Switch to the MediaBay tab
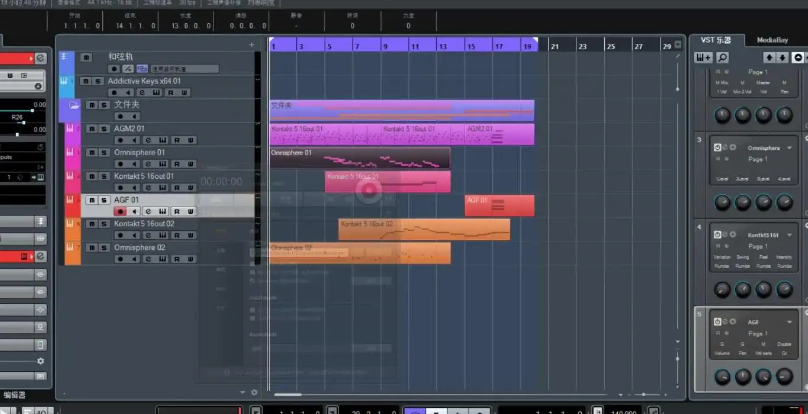The height and width of the screenshot is (414, 808). pyautogui.click(x=772, y=40)
